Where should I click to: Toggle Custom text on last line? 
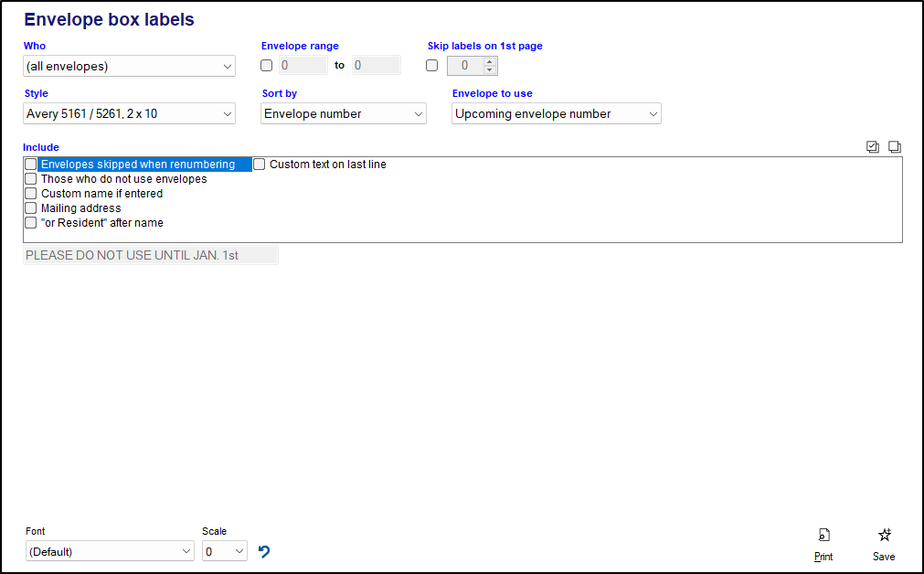tap(260, 165)
